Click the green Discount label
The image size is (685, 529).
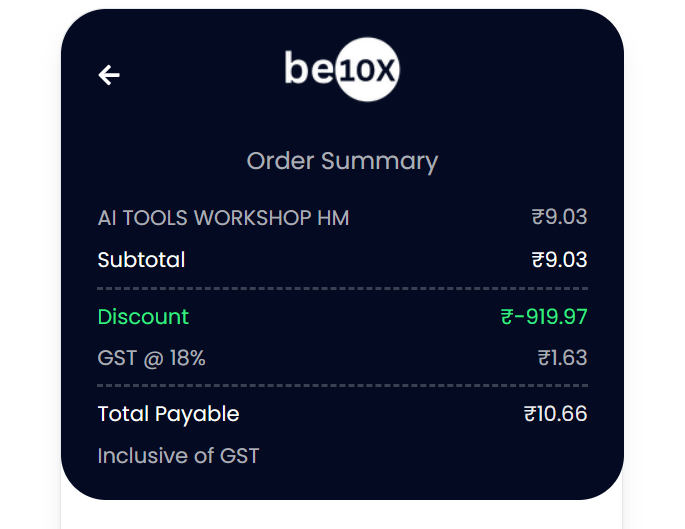[143, 316]
